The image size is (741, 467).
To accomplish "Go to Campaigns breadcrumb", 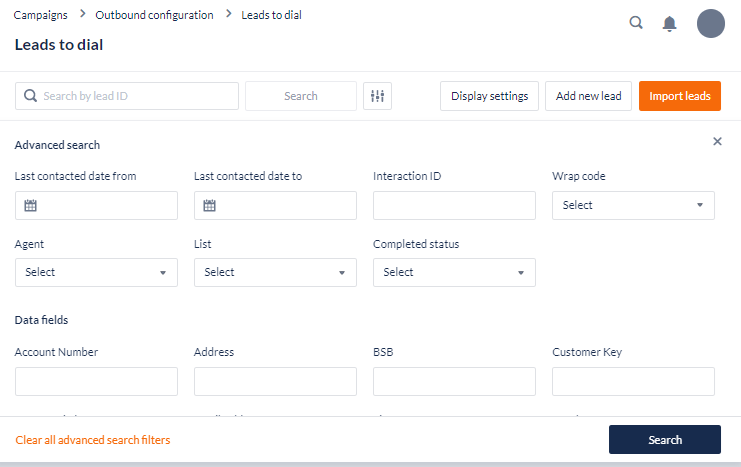I will click(41, 15).
